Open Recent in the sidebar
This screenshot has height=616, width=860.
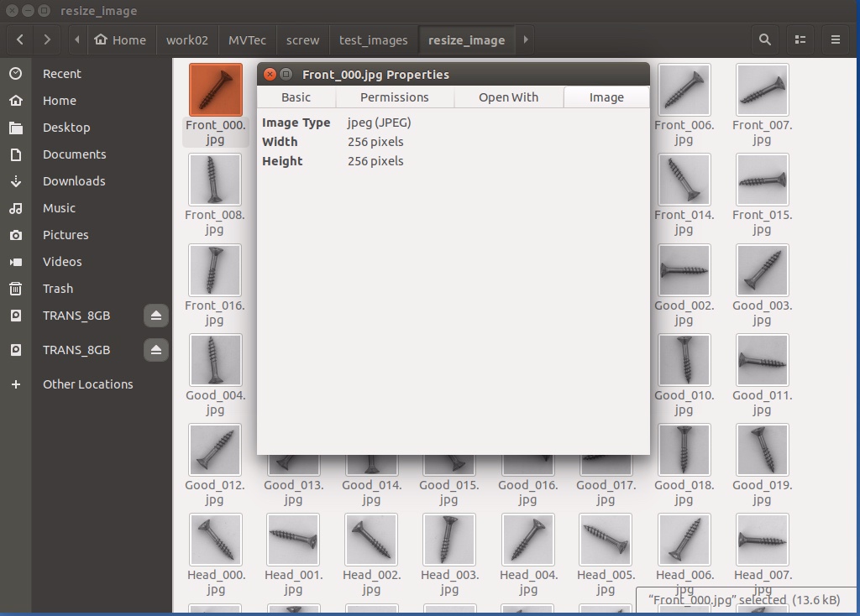pyautogui.click(x=87, y=74)
